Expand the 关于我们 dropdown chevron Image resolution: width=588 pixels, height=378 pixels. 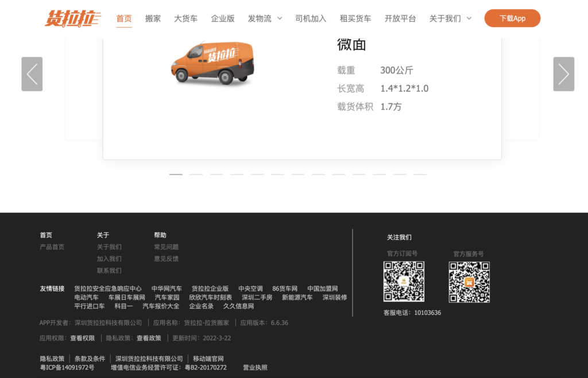pyautogui.click(x=469, y=18)
